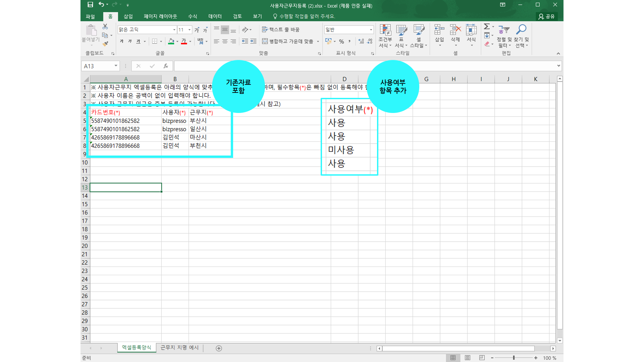The image size is (644, 362).
Task: Toggle Bold formatting (가)
Action: (121, 41)
